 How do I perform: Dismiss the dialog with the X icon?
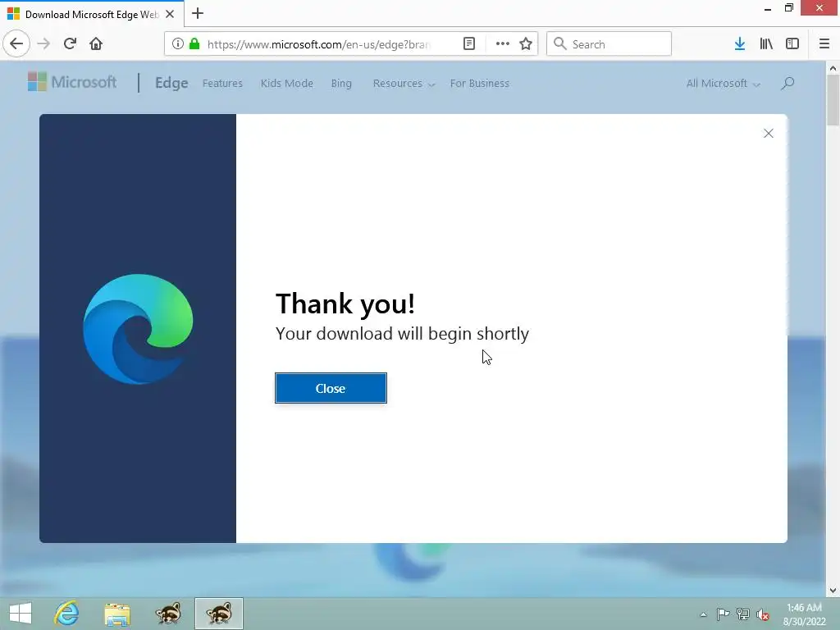click(x=768, y=134)
